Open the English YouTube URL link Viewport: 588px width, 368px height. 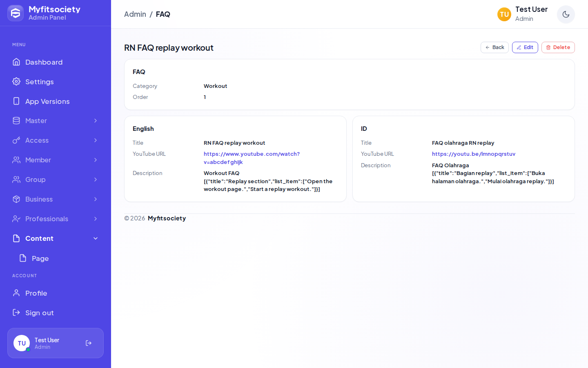pos(252,158)
